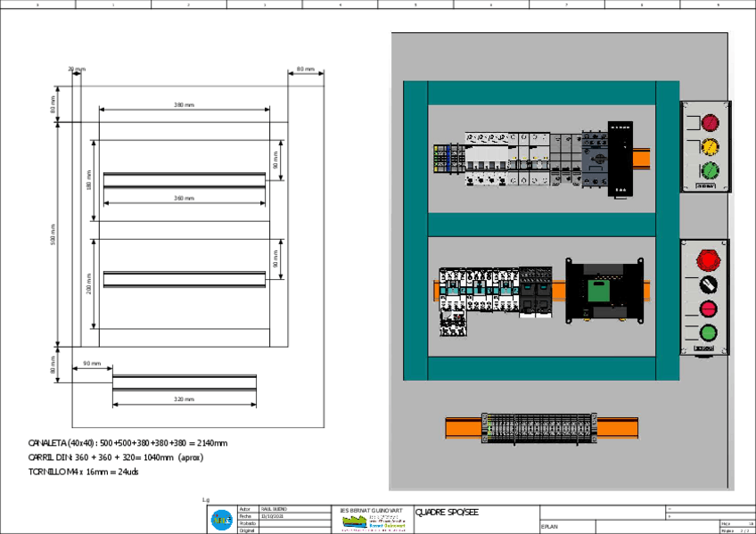Select the red emergency stop mushroom button
This screenshot has width=756, height=534.
coord(708,259)
